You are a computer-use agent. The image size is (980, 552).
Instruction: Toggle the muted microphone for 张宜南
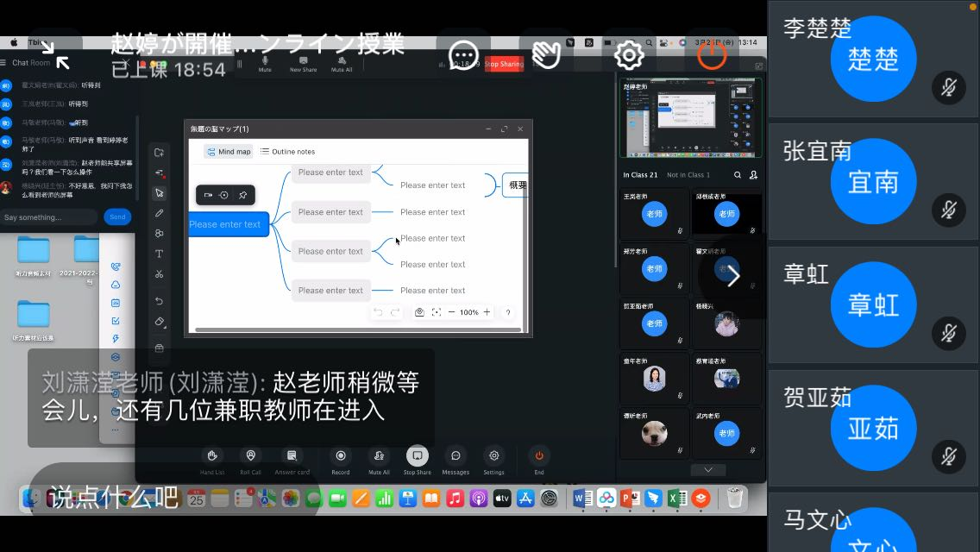point(948,210)
